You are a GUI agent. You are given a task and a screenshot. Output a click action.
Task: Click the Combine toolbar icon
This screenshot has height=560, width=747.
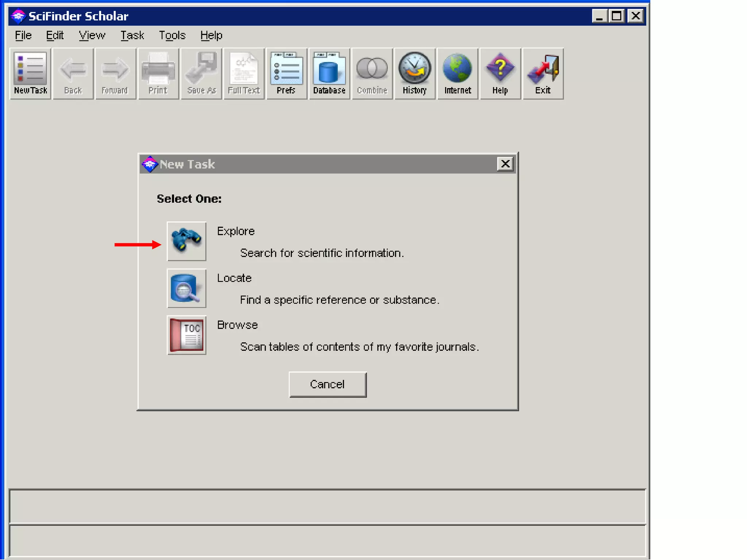(x=372, y=74)
